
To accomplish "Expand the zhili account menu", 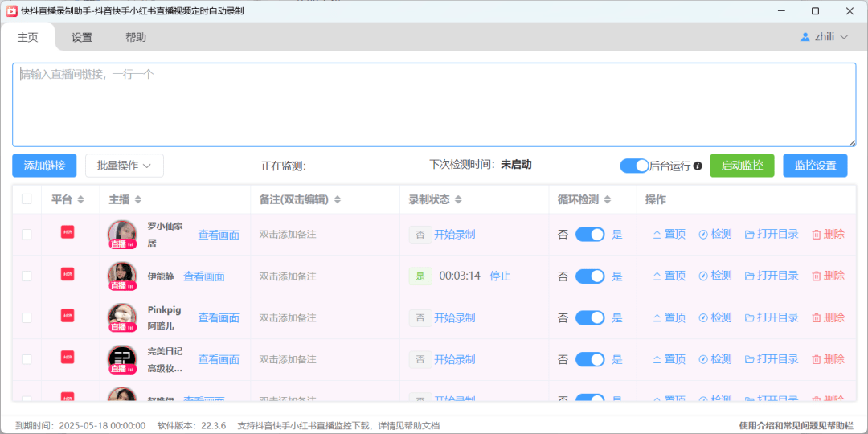I will 825,37.
